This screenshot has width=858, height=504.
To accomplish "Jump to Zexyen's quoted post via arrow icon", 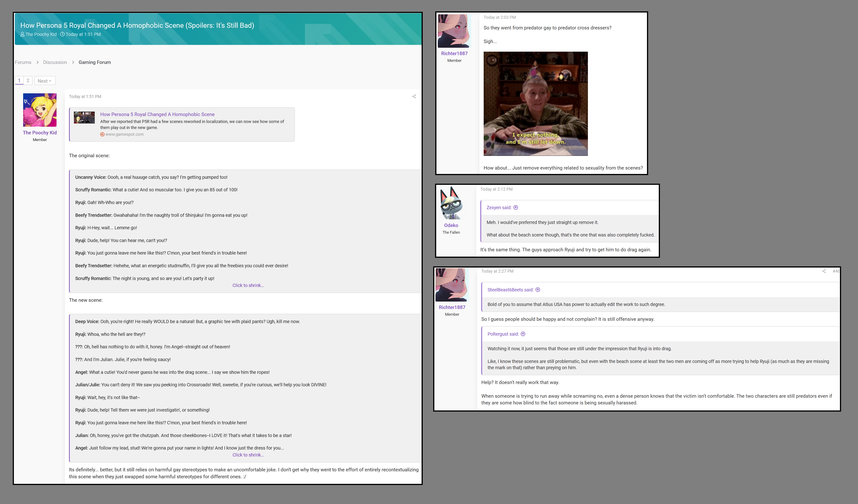I will (x=515, y=207).
